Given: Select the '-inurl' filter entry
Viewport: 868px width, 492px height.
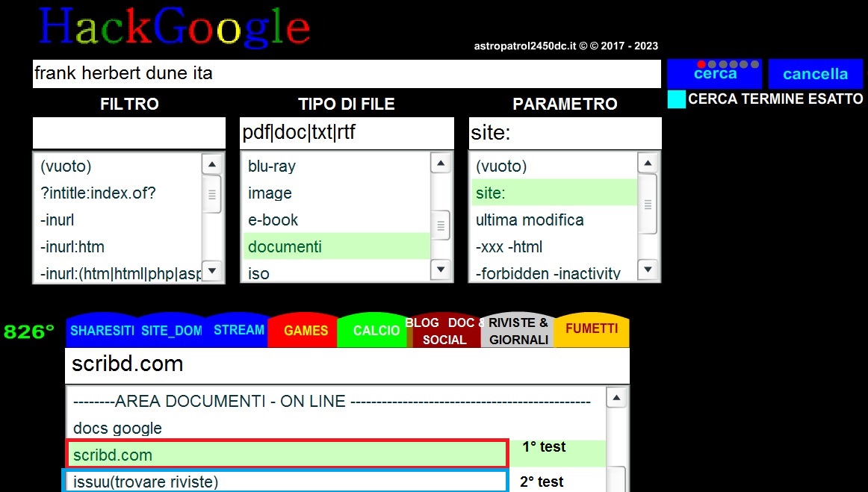Looking at the screenshot, I should pos(118,219).
